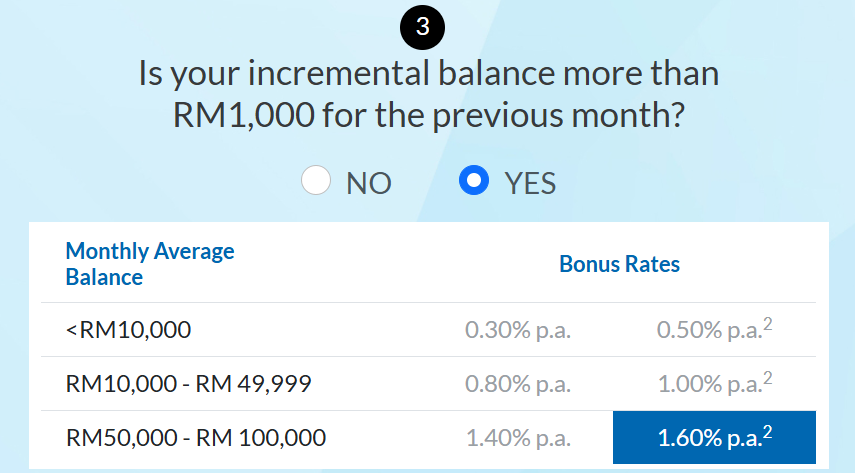Click the black step 3 circle badge
The image size is (855, 473).
pyautogui.click(x=423, y=27)
